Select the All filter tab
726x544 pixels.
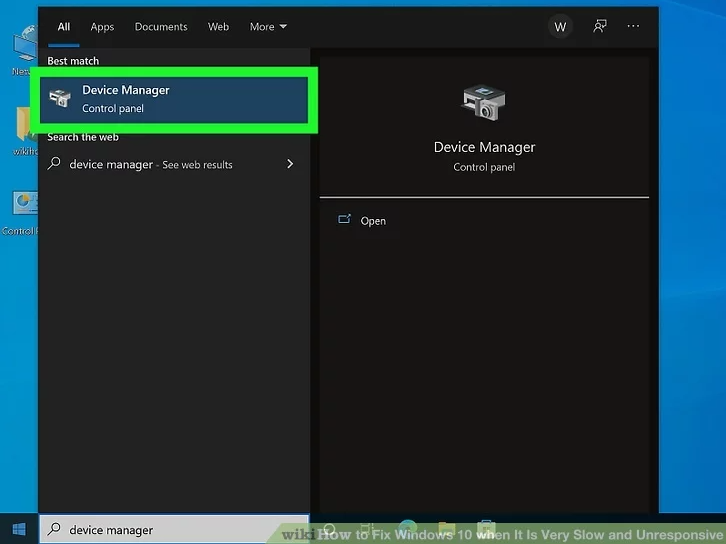click(64, 27)
